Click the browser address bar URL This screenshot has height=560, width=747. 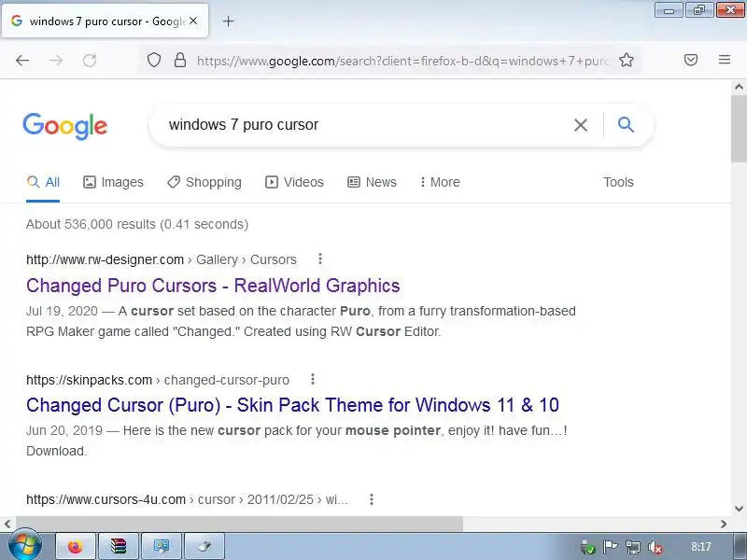pyautogui.click(x=402, y=61)
